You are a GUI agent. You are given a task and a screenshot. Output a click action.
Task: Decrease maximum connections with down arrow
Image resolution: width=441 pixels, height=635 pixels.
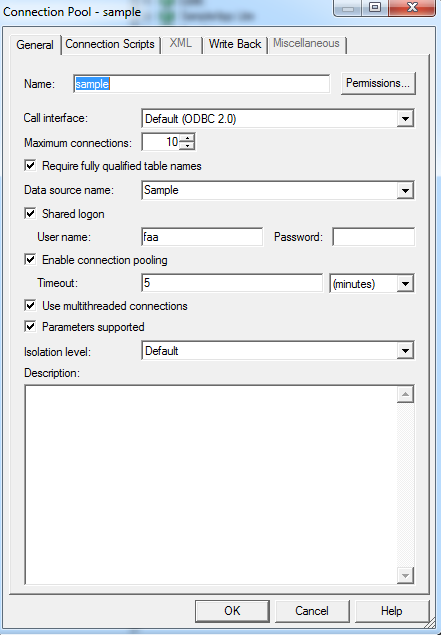coord(187,146)
